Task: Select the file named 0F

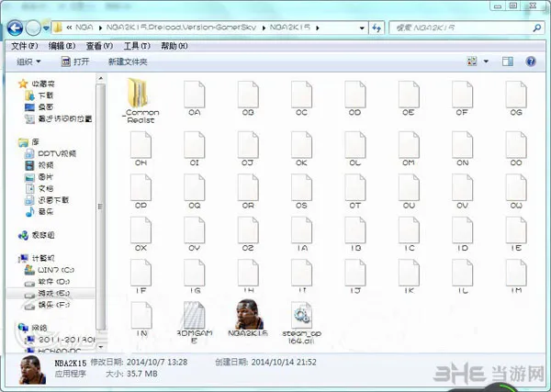Action: 462,98
